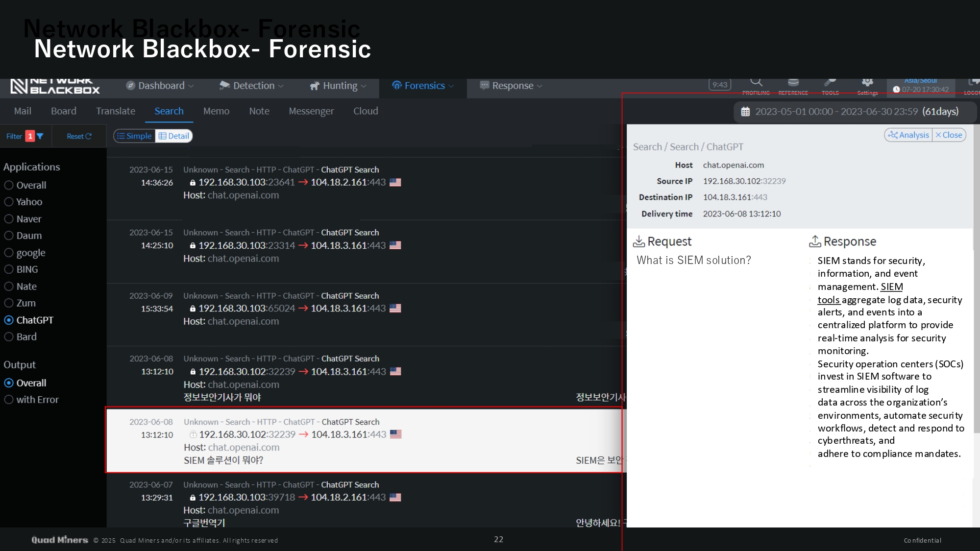The image size is (980, 551).
Task: Click the Network Blackbox logo
Action: coord(55,86)
